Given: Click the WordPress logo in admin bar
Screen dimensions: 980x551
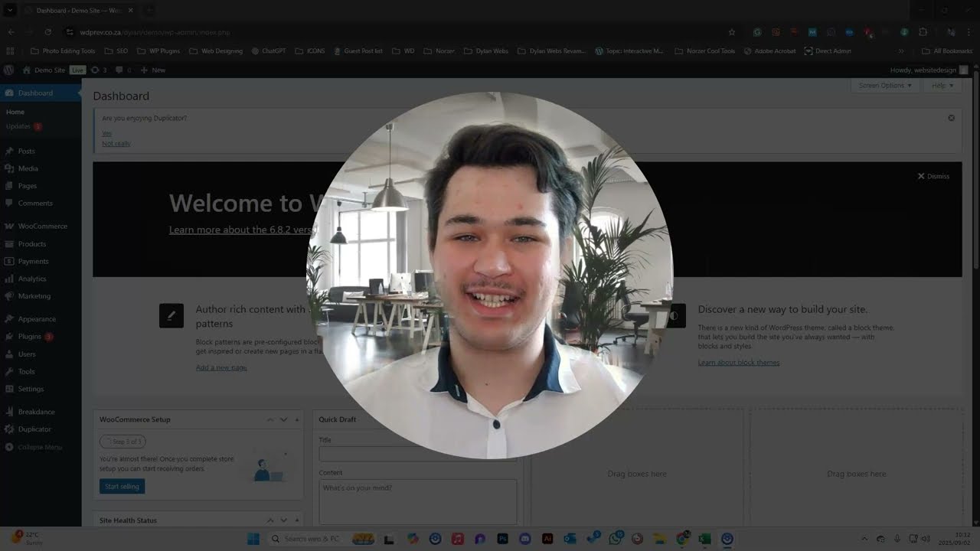Looking at the screenshot, I should pyautogui.click(x=8, y=70).
